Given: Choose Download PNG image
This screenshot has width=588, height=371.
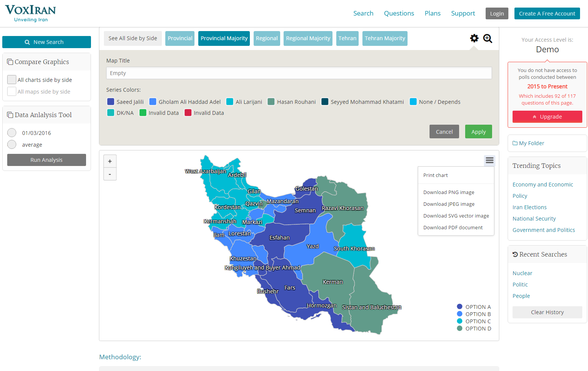Looking at the screenshot, I should point(456,192).
